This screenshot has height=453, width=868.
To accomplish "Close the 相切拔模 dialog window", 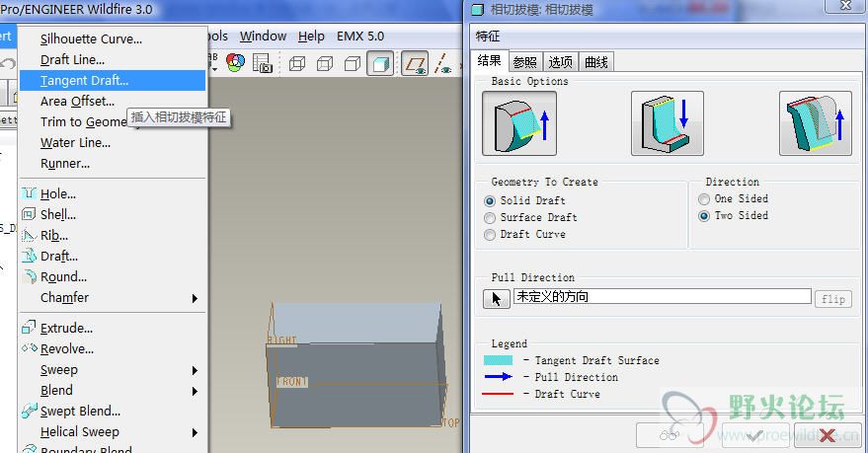I will [x=845, y=5].
